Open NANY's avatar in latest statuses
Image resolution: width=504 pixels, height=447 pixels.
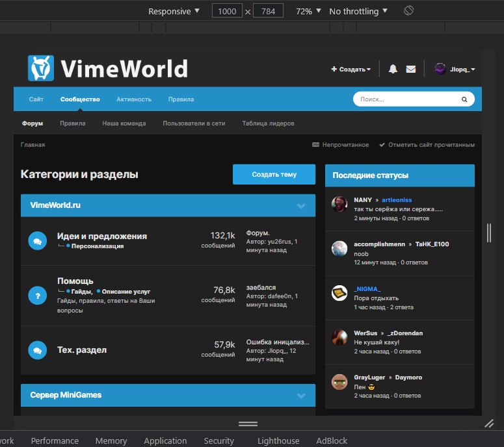point(339,204)
